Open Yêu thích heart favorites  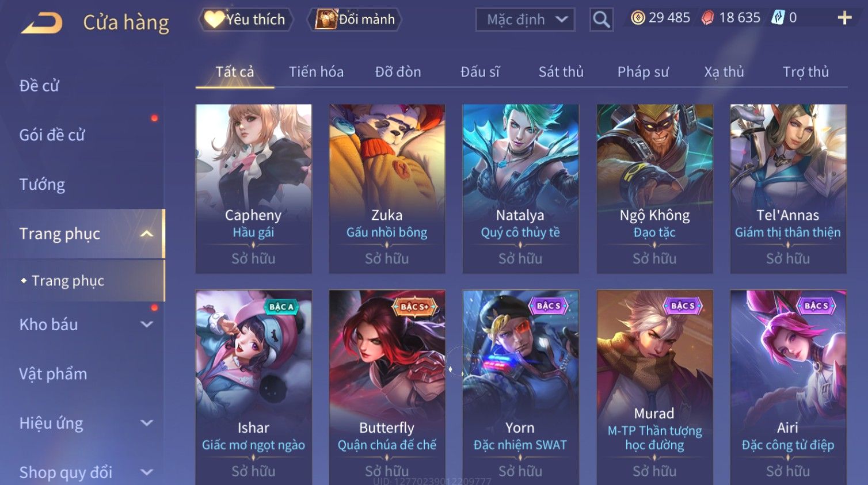point(246,20)
